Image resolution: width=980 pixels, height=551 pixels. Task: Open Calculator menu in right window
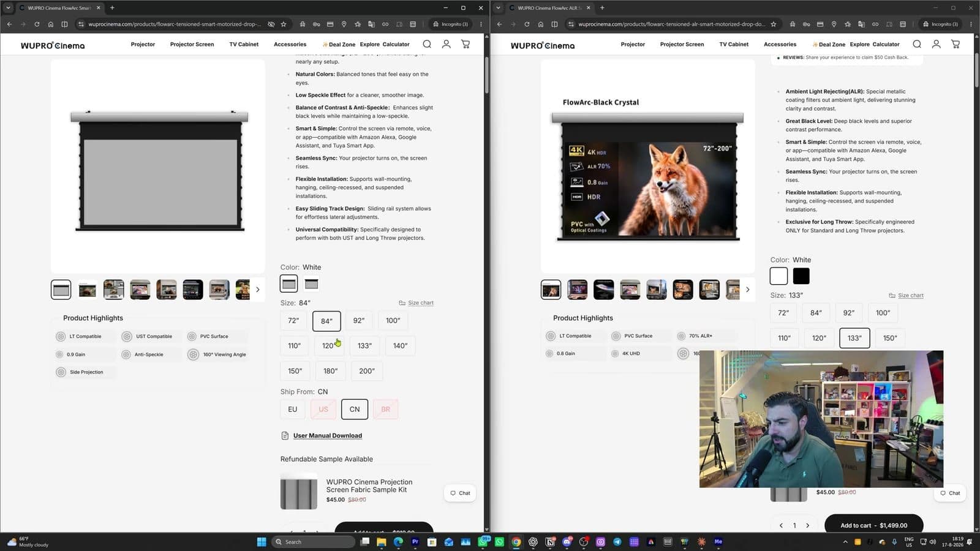(x=886, y=44)
